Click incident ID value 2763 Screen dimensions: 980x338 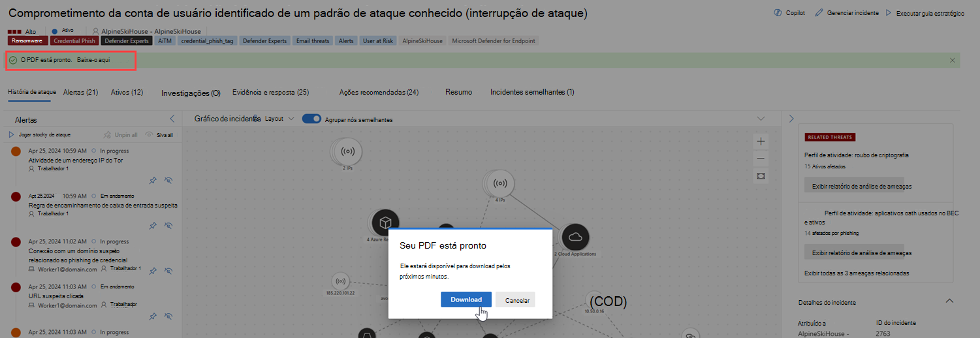click(x=882, y=333)
